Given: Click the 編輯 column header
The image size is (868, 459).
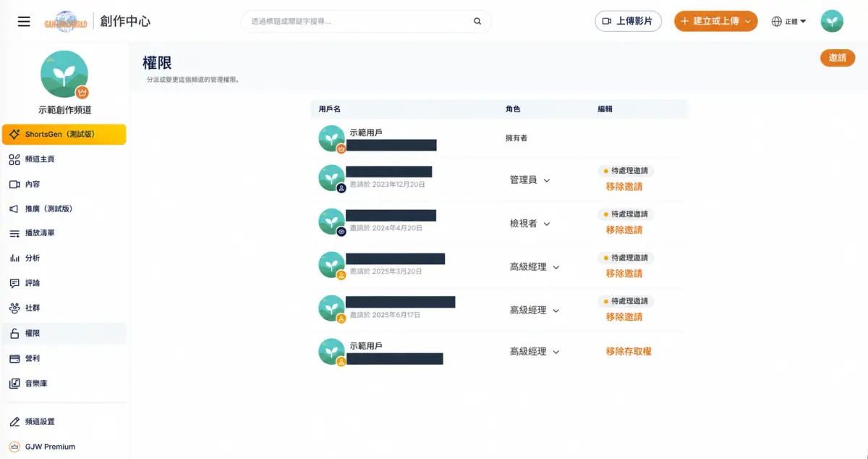Looking at the screenshot, I should coord(605,109).
